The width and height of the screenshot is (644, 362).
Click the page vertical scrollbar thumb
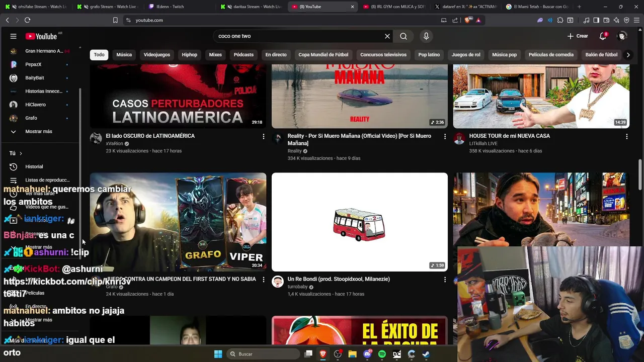coord(640,175)
